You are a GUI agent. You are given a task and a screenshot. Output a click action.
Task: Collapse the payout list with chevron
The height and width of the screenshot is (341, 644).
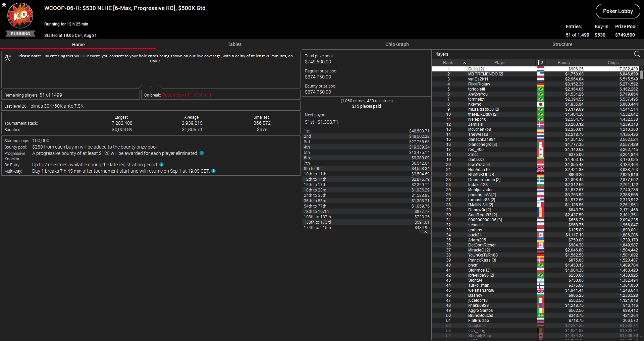pyautogui.click(x=425, y=232)
